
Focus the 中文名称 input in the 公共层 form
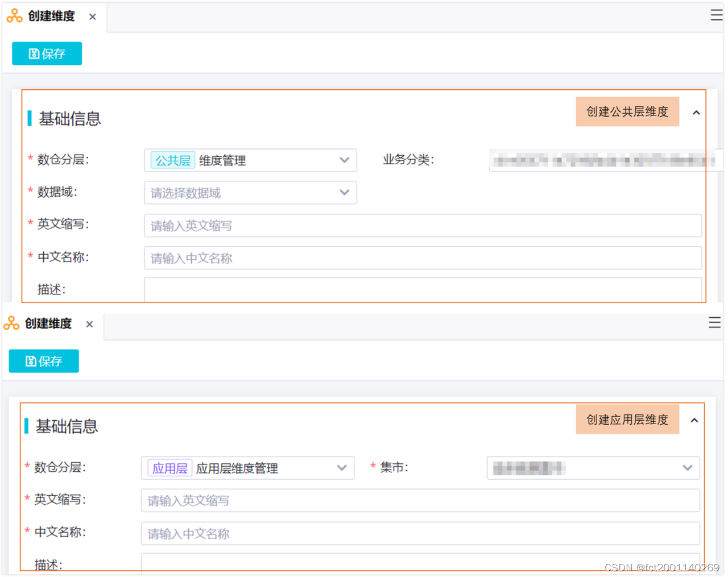(x=423, y=258)
